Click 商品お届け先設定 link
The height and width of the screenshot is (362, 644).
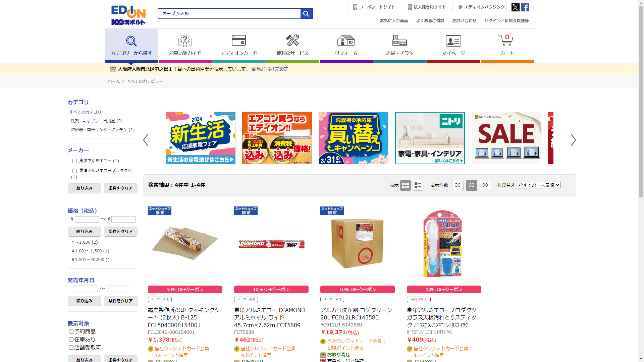270,69
